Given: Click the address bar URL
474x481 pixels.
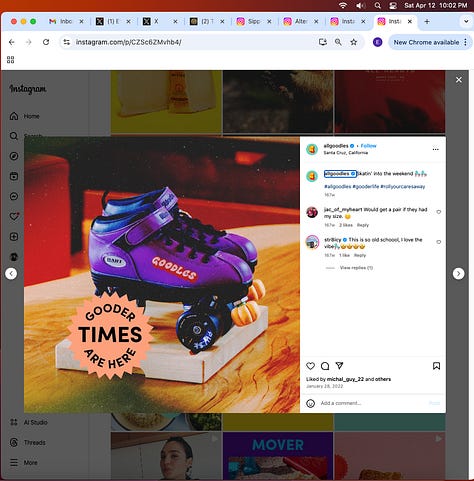Looking at the screenshot, I should pyautogui.click(x=128, y=42).
